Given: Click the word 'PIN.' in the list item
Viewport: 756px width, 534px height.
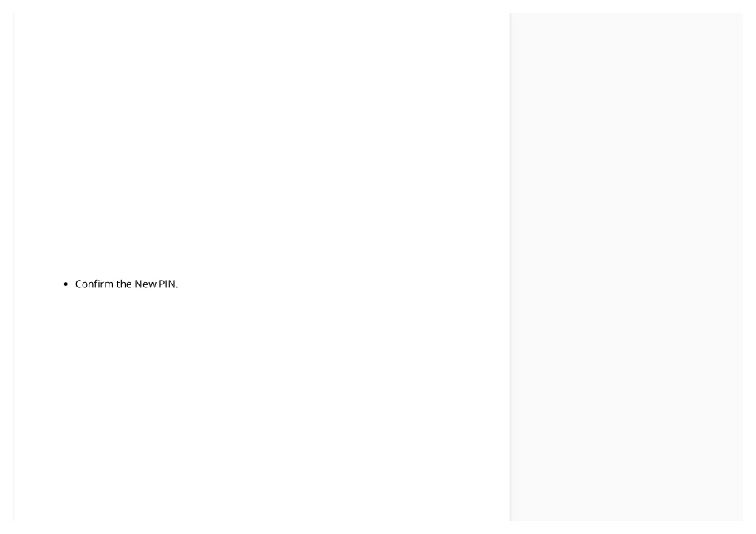Looking at the screenshot, I should click(168, 284).
